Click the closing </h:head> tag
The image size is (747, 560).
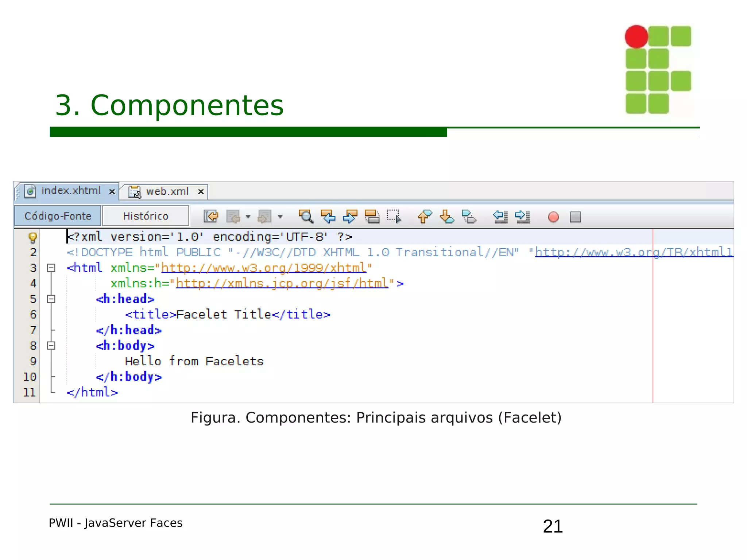129,330
